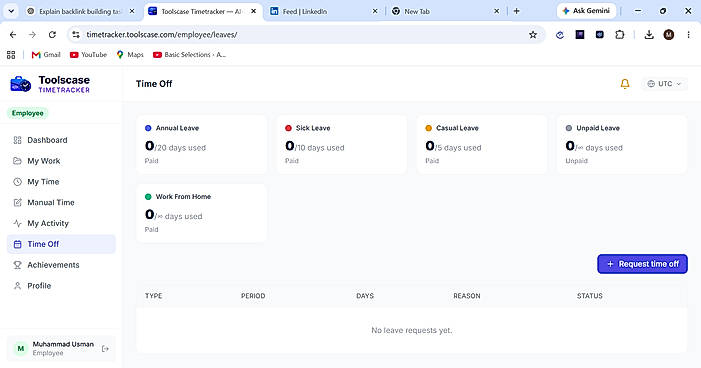Click browser forward arrow

(x=32, y=34)
